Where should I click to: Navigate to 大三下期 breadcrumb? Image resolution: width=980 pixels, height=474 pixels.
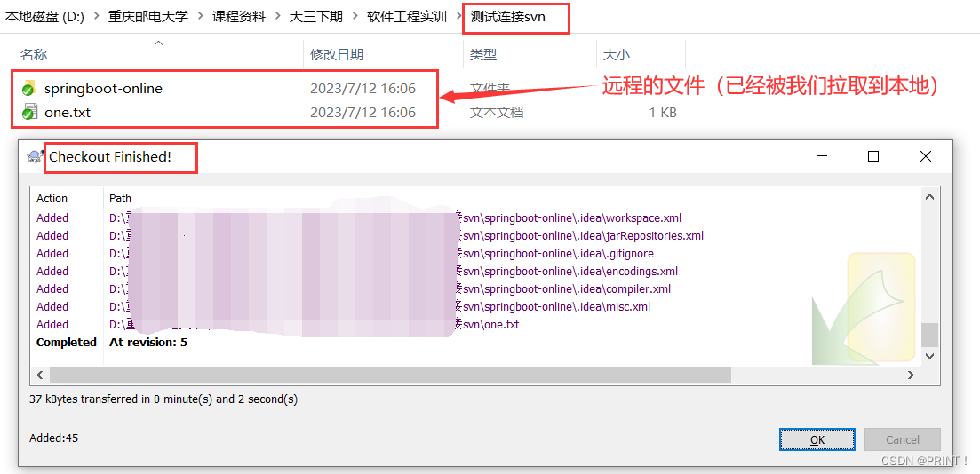pyautogui.click(x=316, y=17)
